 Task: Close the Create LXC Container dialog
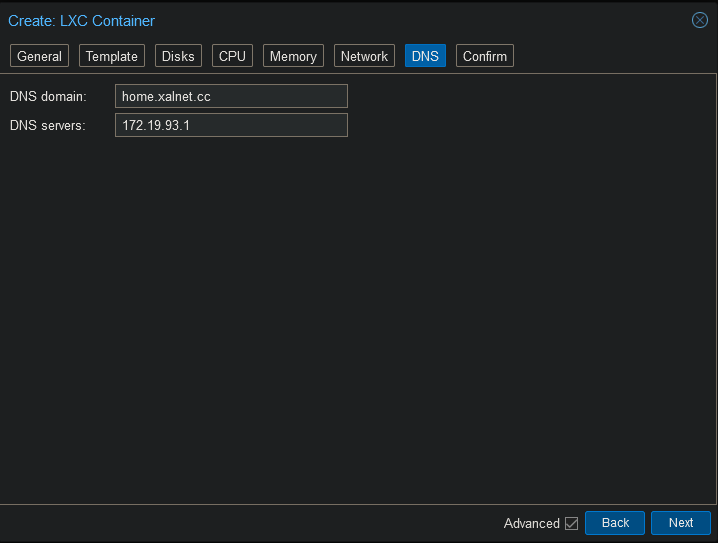click(x=700, y=20)
